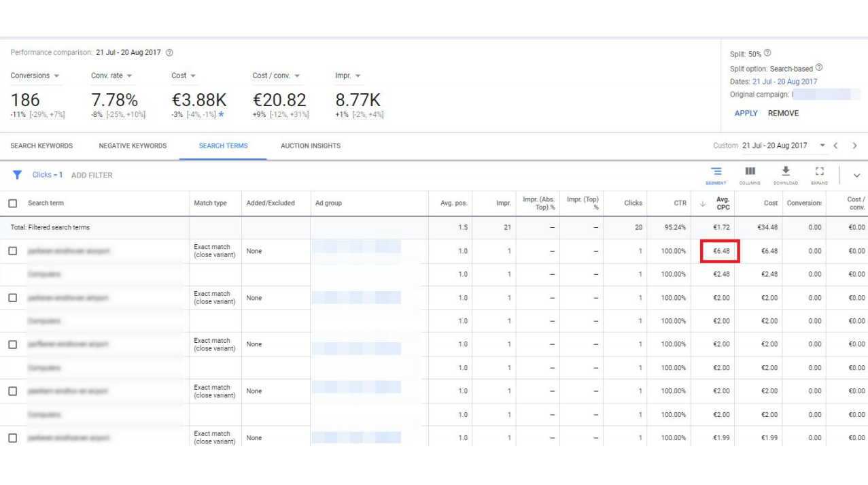
Task: Click the €34.48 total cost value
Action: 767,227
